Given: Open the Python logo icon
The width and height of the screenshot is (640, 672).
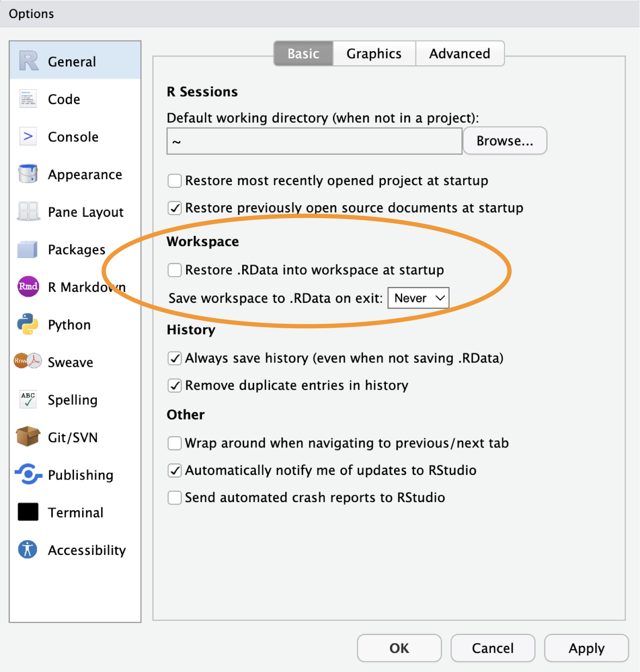Looking at the screenshot, I should 28,324.
